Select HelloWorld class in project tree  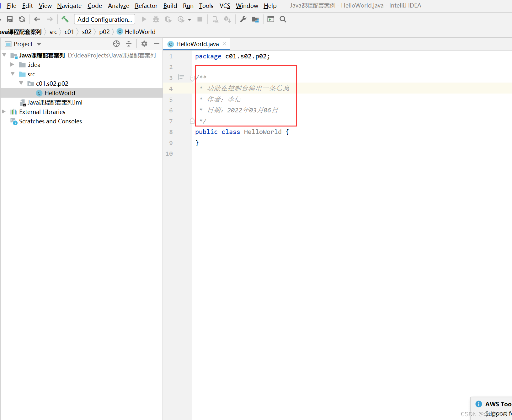60,93
